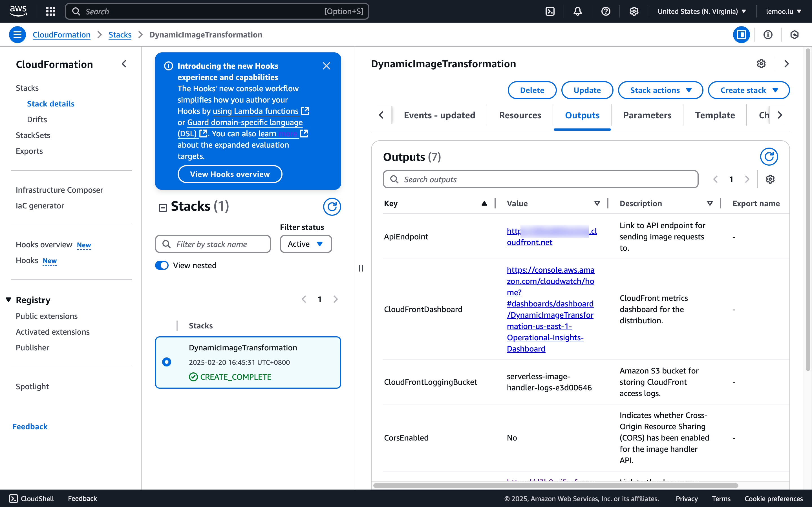
Task: Switch to the Parameters tab
Action: 647,115
